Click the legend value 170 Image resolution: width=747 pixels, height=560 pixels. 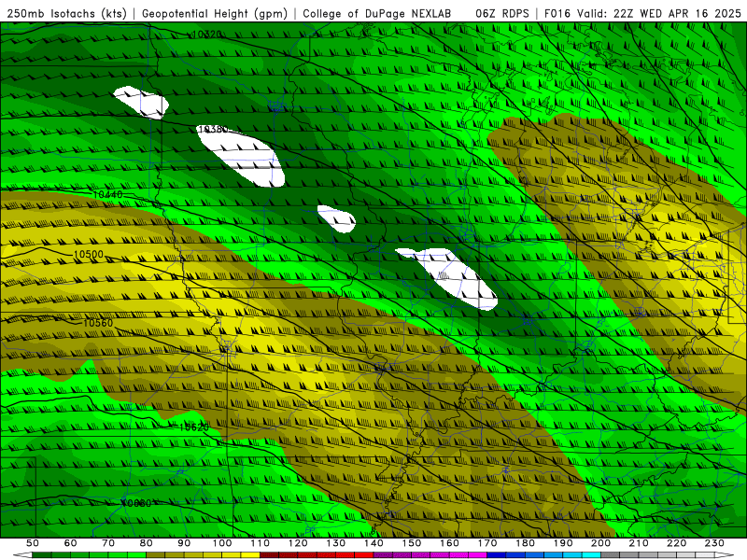point(487,543)
